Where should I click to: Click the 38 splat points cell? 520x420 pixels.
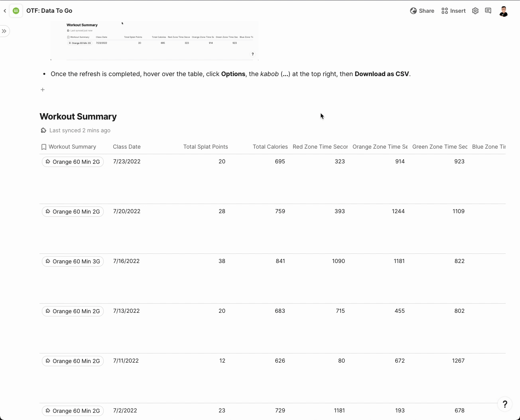[222, 261]
